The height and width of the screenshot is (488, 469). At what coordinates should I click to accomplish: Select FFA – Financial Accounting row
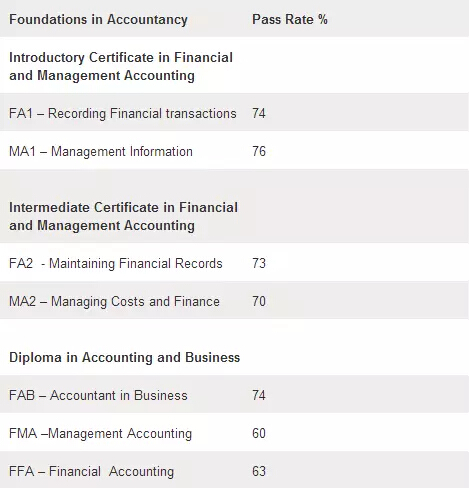(234, 470)
